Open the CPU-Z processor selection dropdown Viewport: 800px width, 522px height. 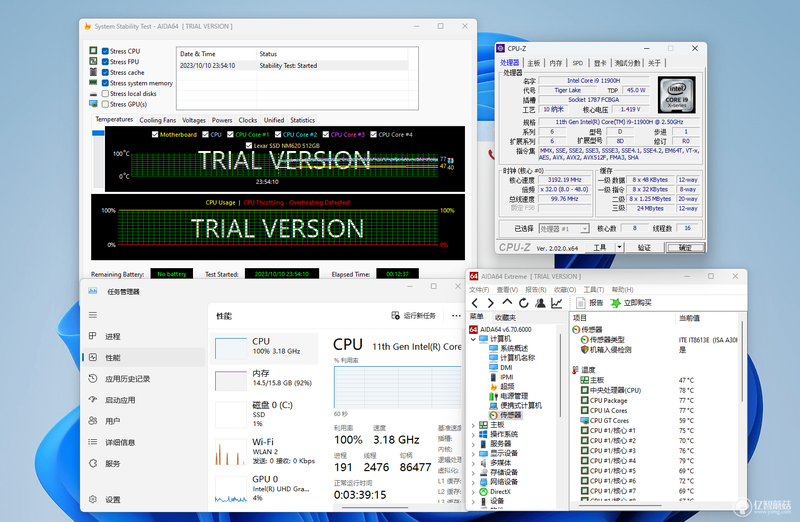pyautogui.click(x=564, y=229)
